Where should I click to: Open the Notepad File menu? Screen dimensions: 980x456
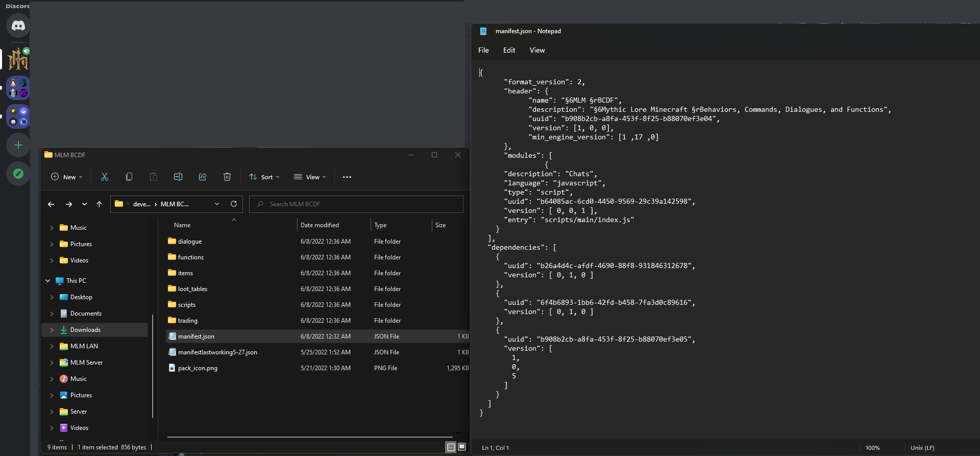click(x=483, y=50)
